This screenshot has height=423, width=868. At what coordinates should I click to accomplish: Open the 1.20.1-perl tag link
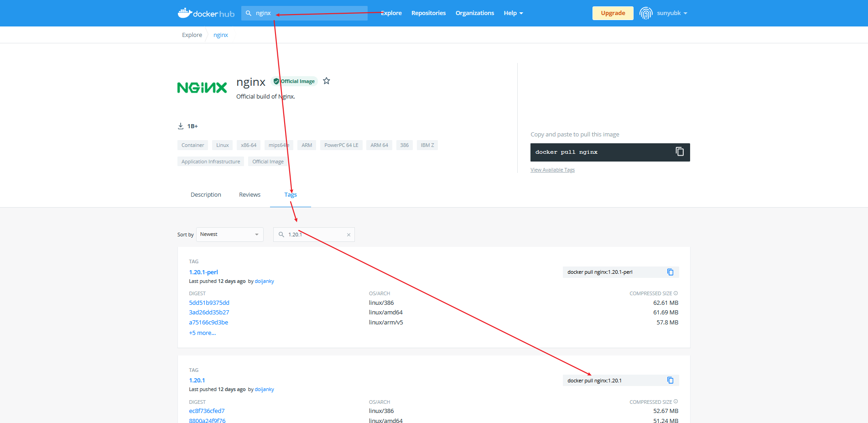point(203,272)
